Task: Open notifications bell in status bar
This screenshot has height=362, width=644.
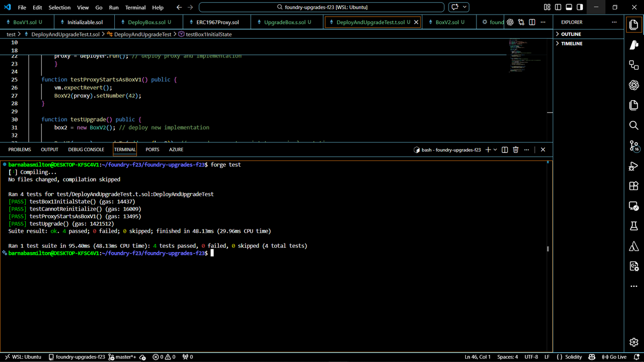Action: 636,357
